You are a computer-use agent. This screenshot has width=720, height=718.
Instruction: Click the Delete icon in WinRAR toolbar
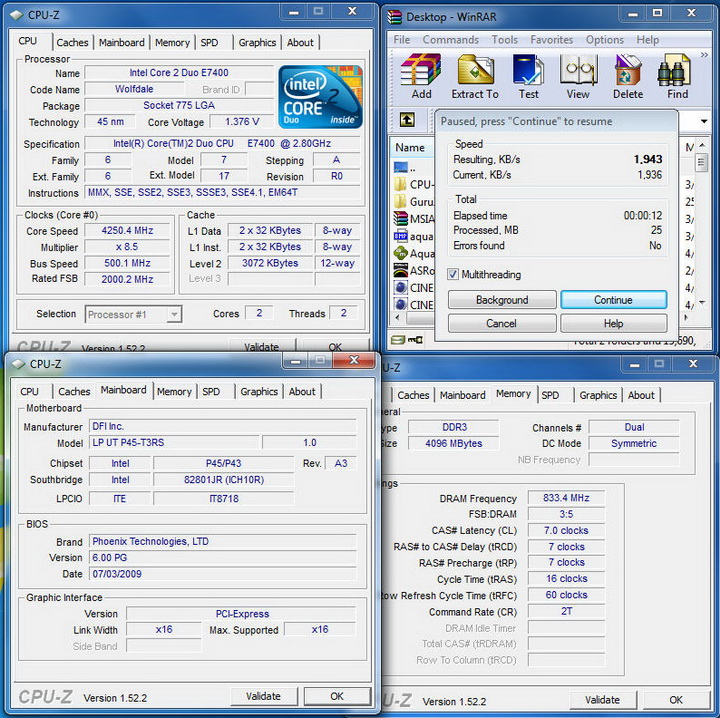(x=628, y=70)
